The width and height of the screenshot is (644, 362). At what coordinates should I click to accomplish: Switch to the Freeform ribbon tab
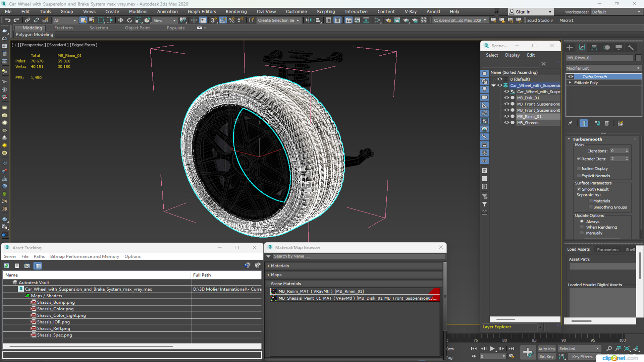63,28
